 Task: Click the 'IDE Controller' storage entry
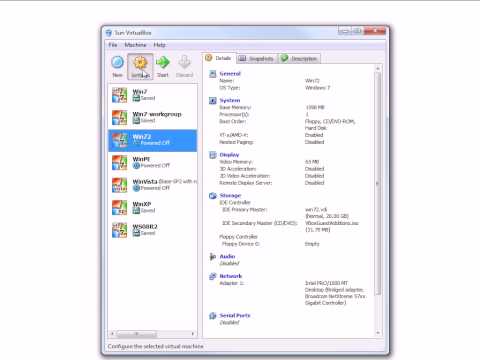click(x=235, y=202)
